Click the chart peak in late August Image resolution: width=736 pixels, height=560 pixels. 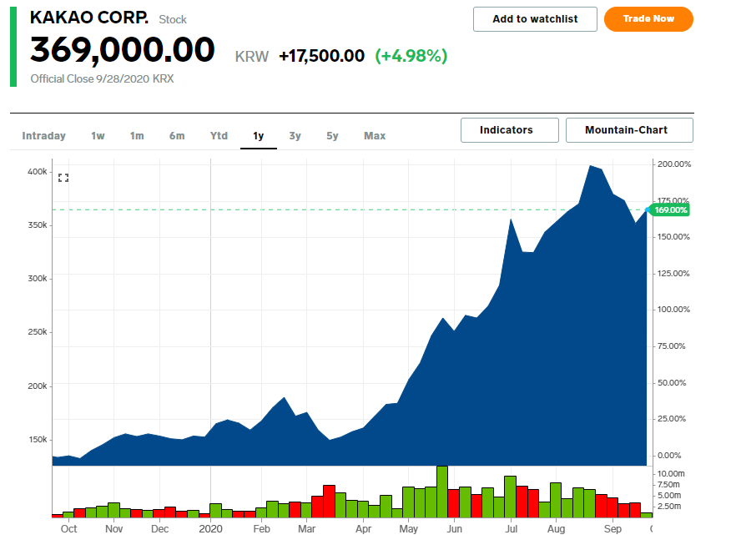(591, 166)
